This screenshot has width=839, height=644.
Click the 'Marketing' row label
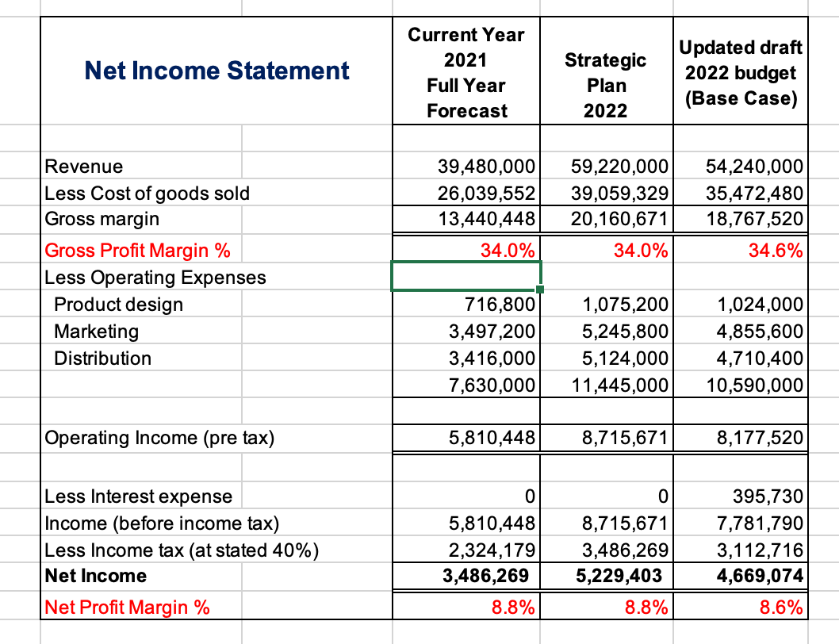[x=96, y=332]
